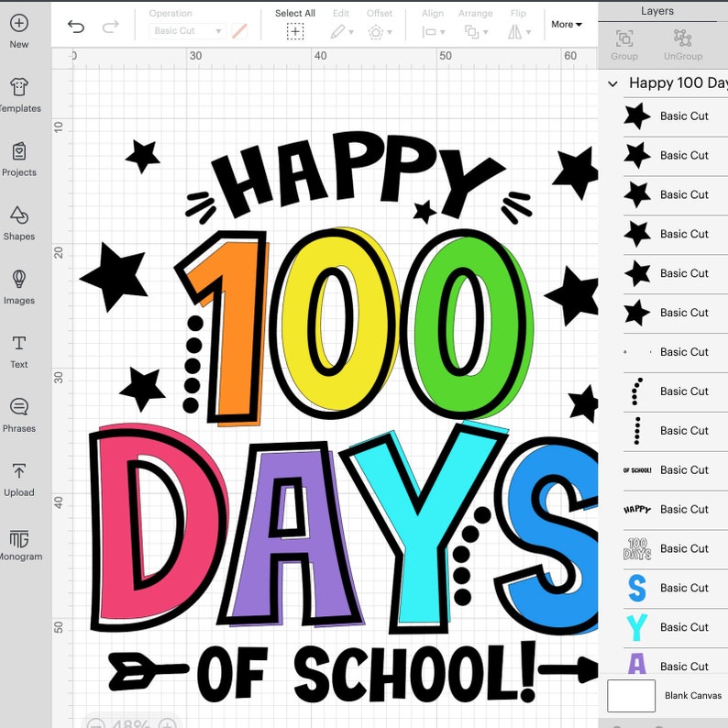Undo the last action
Viewport: 728px width, 728px height.
click(76, 27)
